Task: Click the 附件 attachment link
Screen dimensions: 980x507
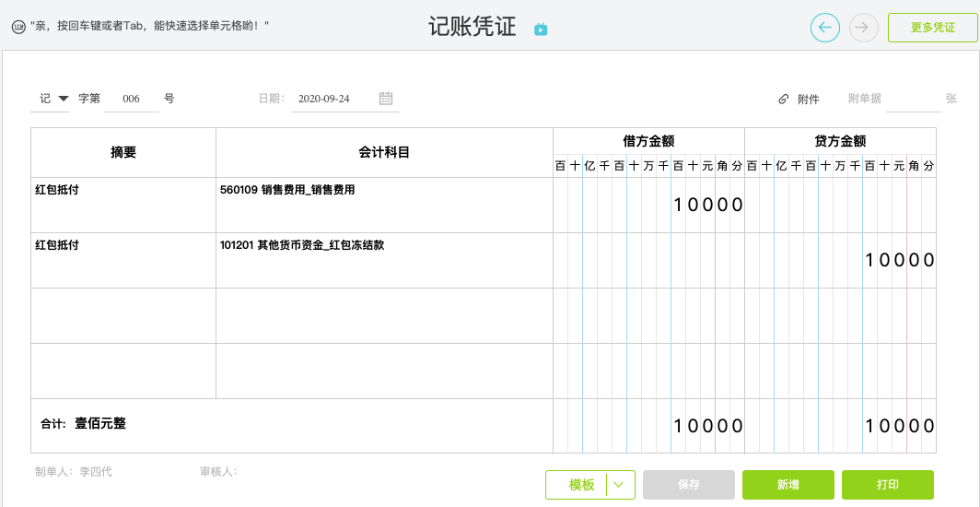Action: point(808,99)
